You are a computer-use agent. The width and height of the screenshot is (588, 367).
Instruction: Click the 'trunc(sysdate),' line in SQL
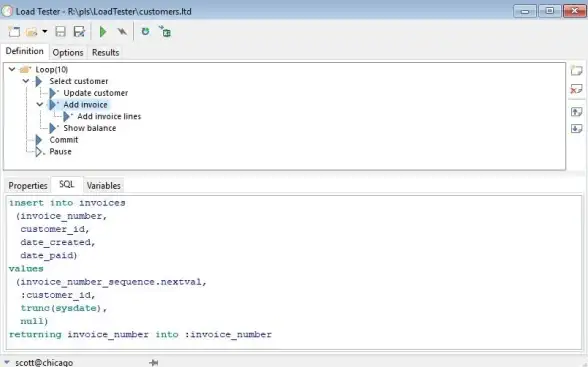pyautogui.click(x=64, y=308)
